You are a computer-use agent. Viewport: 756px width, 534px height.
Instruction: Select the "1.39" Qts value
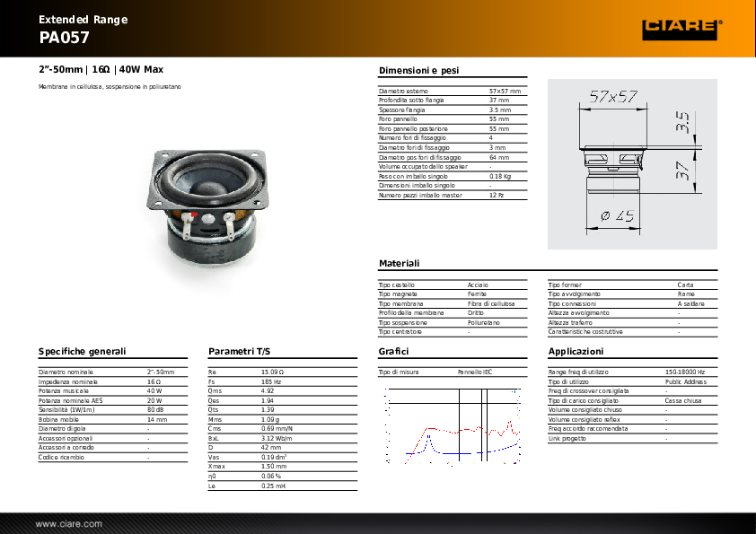[x=268, y=409]
